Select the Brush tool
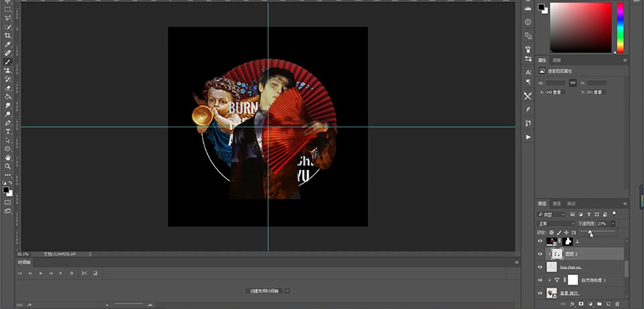 coord(8,62)
